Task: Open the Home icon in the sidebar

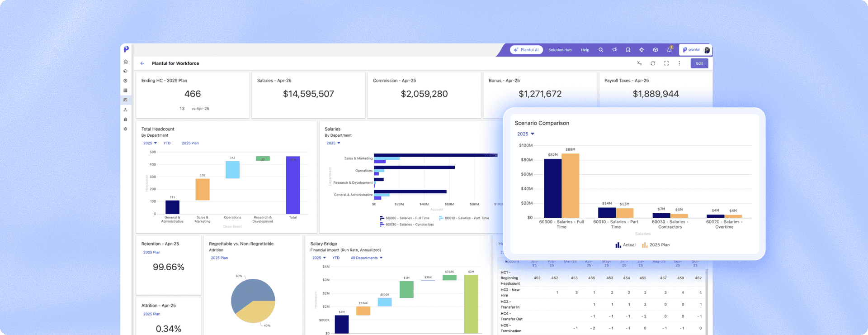Action: (x=126, y=62)
